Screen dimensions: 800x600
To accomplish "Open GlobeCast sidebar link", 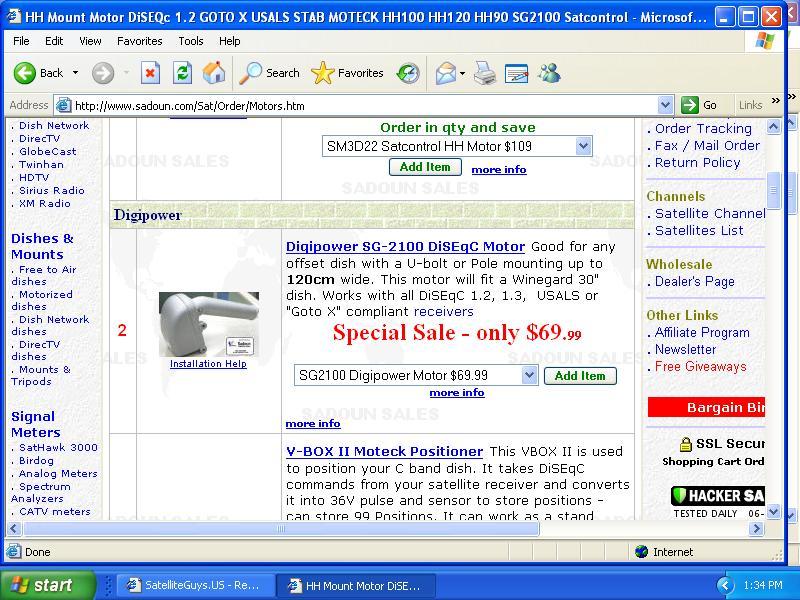I will [x=48, y=152].
